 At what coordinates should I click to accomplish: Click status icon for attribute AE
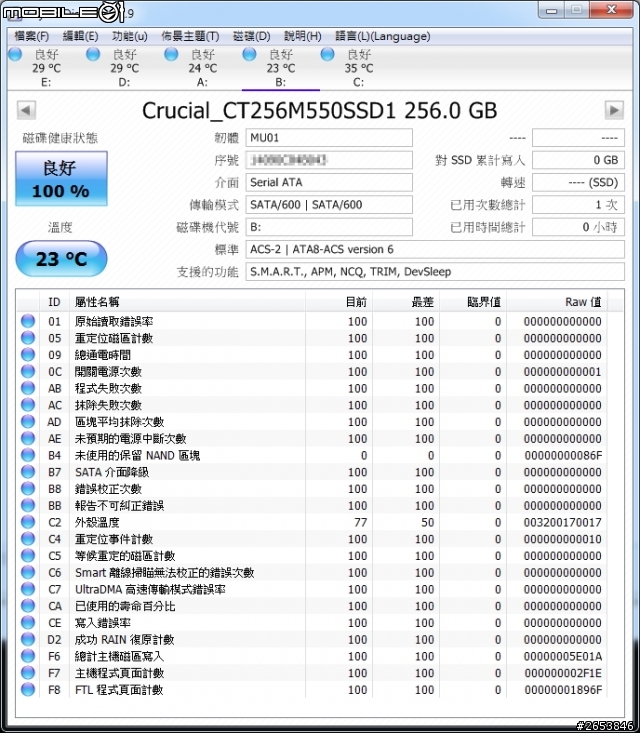28,438
